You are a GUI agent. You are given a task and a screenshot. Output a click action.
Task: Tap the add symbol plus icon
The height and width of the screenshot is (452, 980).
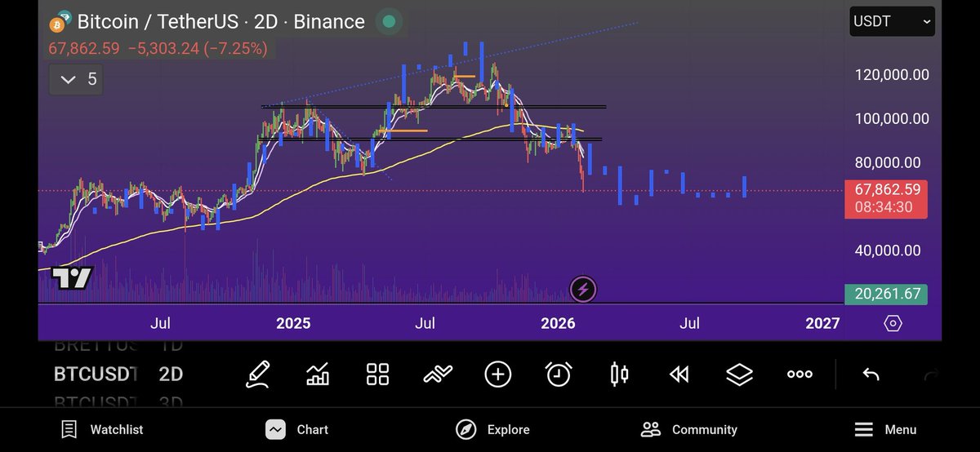(498, 374)
